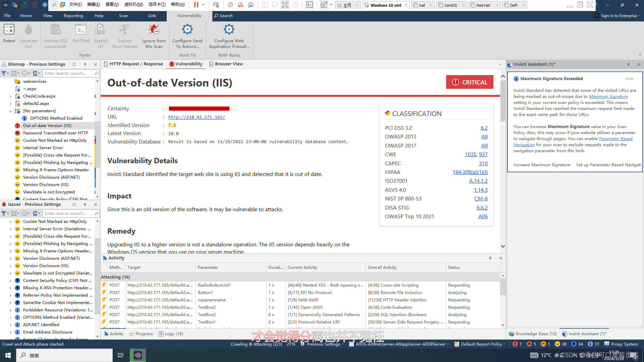Open Configure Send To Actions
The height and width of the screenshot is (362, 644).
tap(187, 30)
